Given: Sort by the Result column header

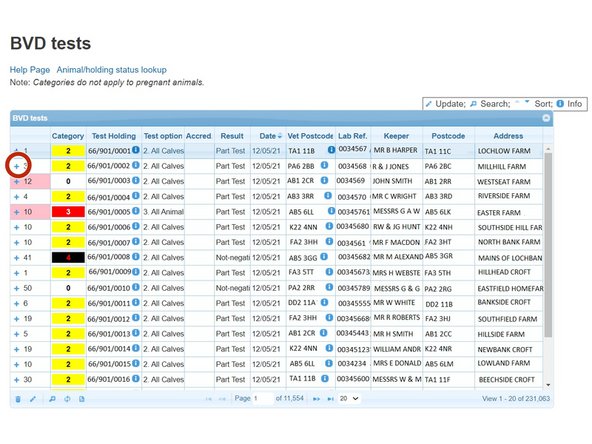Looking at the screenshot, I should [232, 136].
